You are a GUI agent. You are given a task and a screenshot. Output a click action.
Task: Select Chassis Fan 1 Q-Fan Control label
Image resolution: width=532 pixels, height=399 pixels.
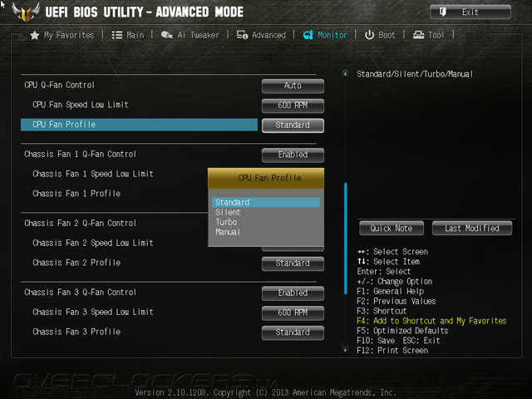[x=80, y=155]
